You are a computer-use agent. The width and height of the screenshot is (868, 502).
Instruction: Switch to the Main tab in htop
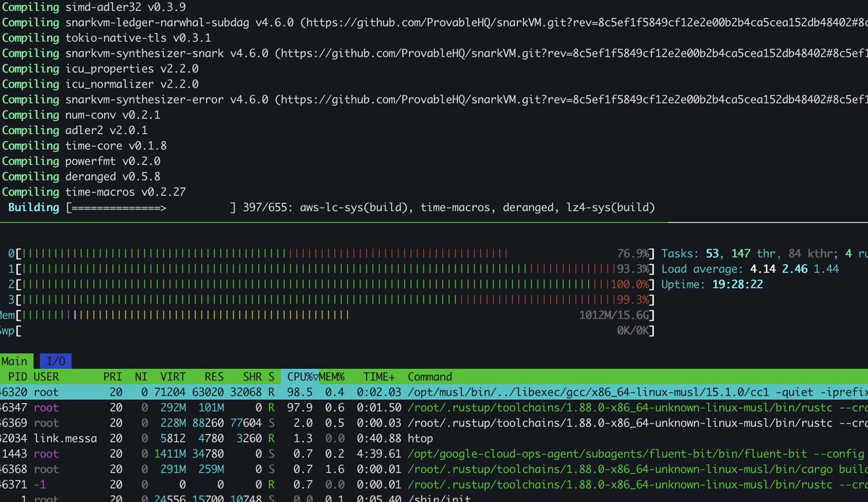pyautogui.click(x=16, y=361)
